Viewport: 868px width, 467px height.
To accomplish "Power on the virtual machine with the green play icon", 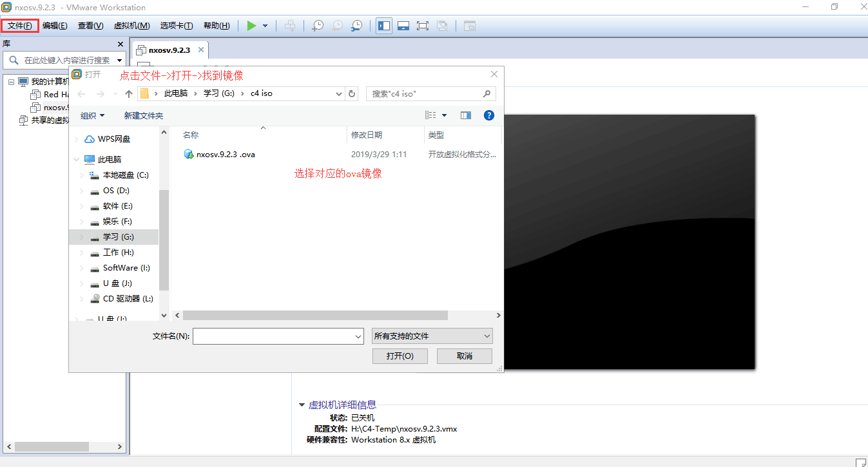I will click(x=251, y=26).
